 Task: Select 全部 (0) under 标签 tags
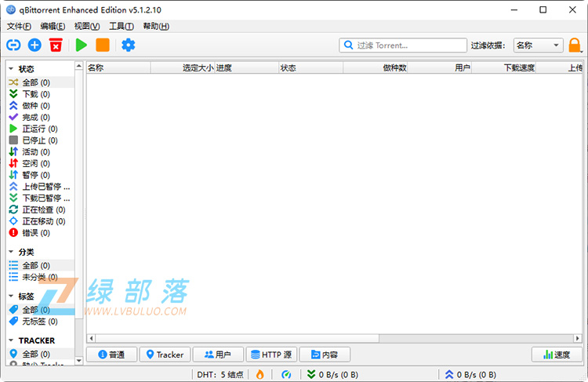click(41, 310)
